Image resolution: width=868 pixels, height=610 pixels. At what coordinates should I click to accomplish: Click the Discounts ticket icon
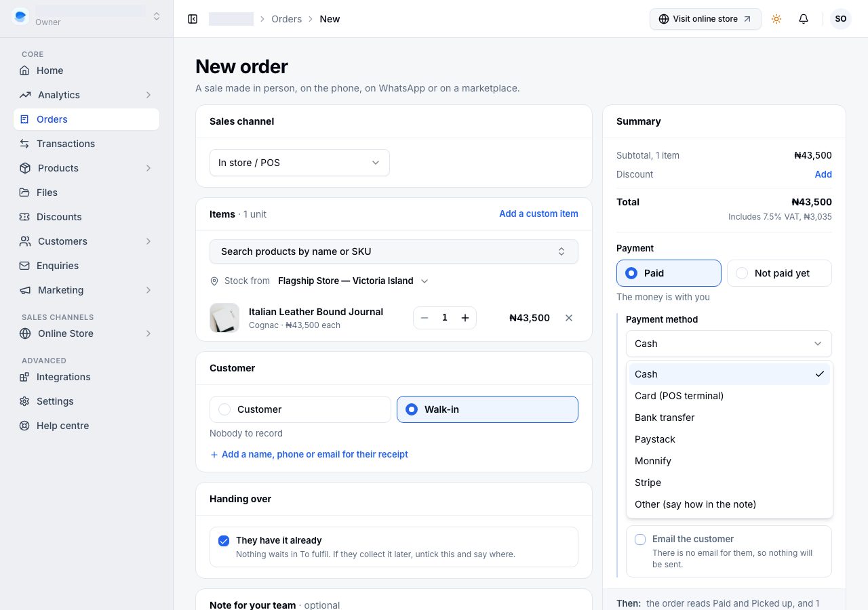coord(25,217)
